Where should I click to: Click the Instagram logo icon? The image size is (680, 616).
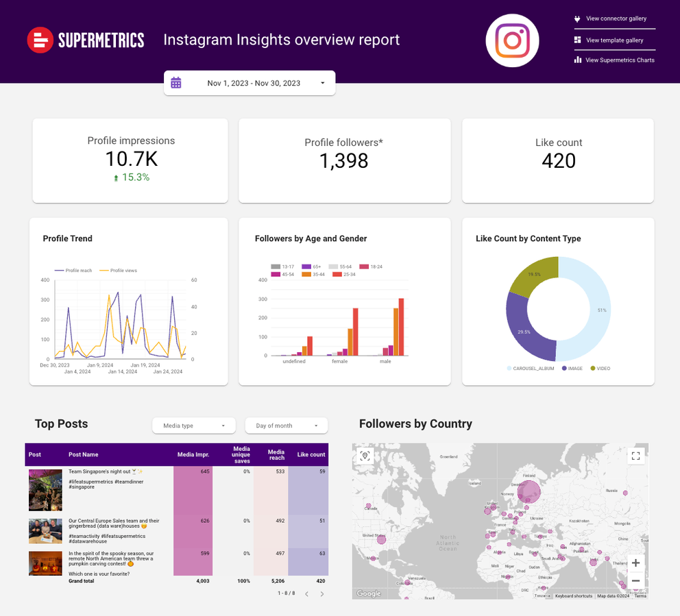point(512,40)
